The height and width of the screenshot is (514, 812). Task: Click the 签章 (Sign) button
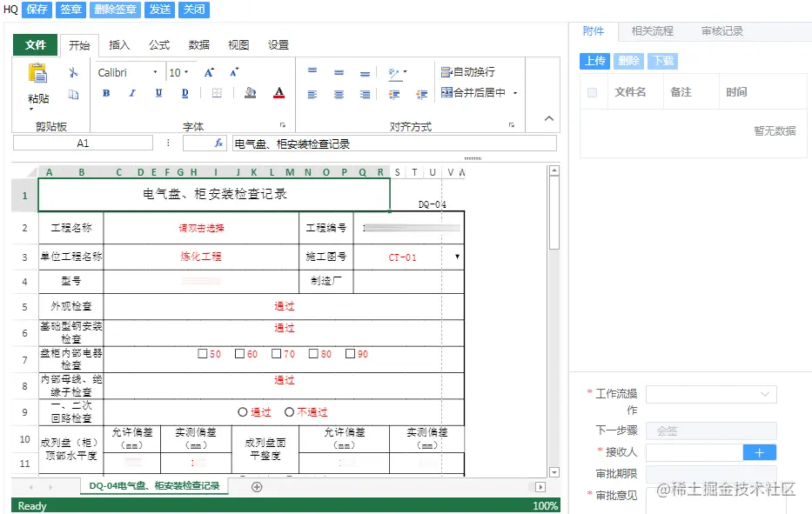71,10
